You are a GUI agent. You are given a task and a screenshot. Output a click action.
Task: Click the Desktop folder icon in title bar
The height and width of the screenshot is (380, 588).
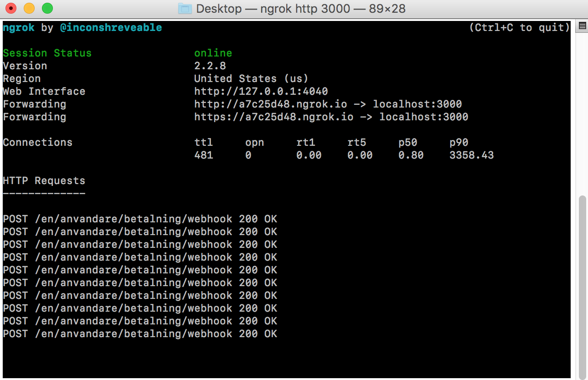(185, 8)
